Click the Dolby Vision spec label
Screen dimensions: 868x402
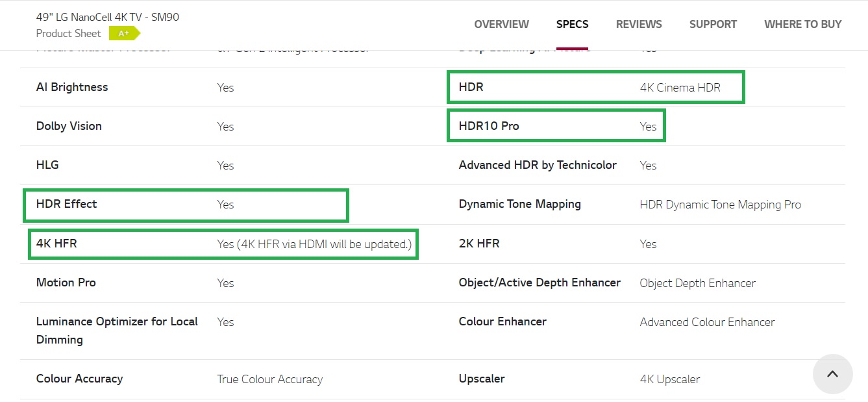69,126
